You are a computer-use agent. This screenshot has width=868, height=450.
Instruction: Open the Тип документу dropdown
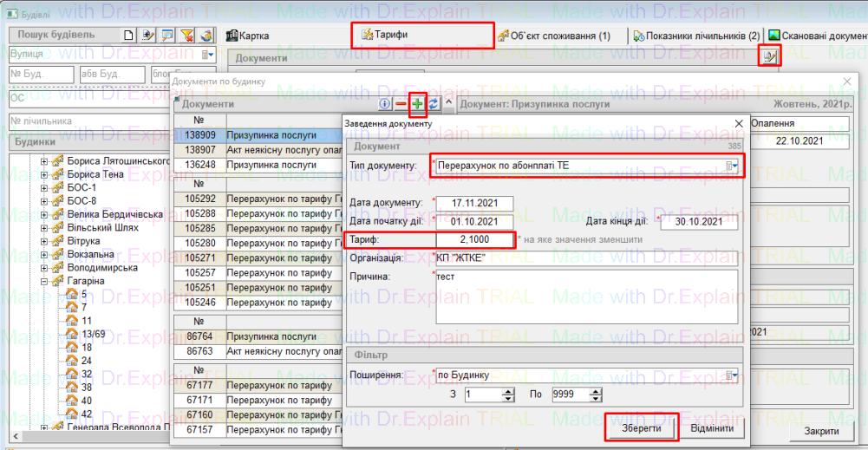coord(734,165)
